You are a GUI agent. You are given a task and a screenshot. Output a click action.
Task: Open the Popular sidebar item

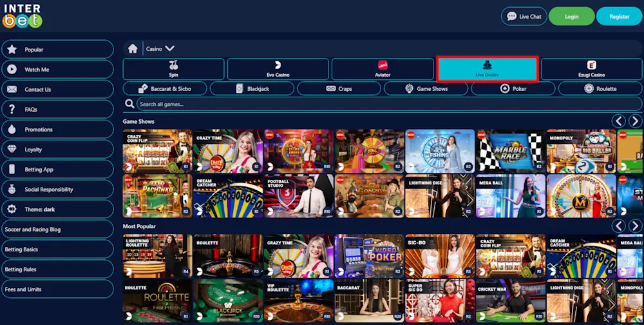click(57, 50)
